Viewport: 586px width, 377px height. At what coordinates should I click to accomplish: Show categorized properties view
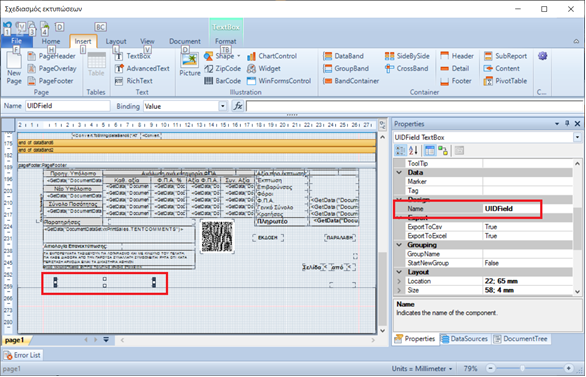pyautogui.click(x=401, y=151)
